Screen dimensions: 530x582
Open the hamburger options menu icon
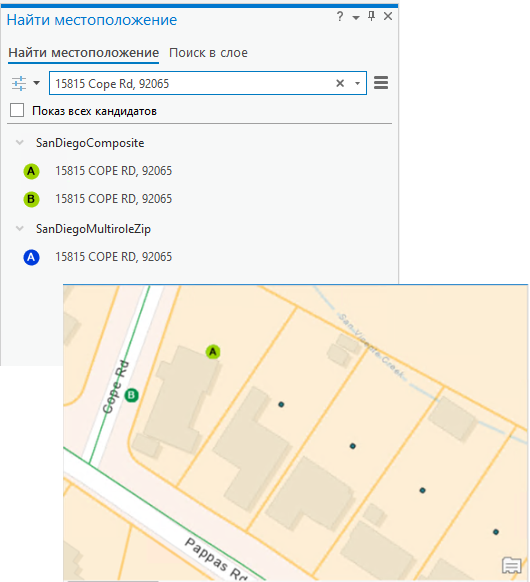coord(381,82)
